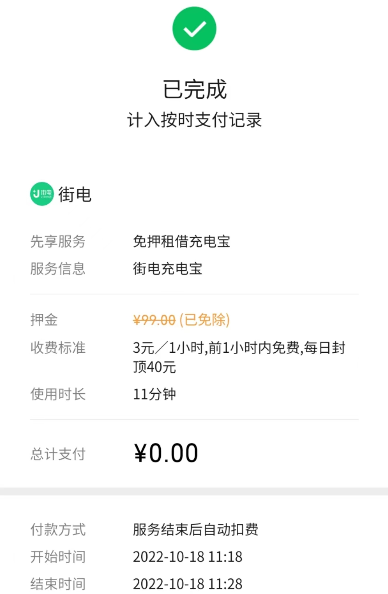This screenshot has width=388, height=594.
Task: Tap the struck-through ¥99.00 deposit amount
Action: 154,320
